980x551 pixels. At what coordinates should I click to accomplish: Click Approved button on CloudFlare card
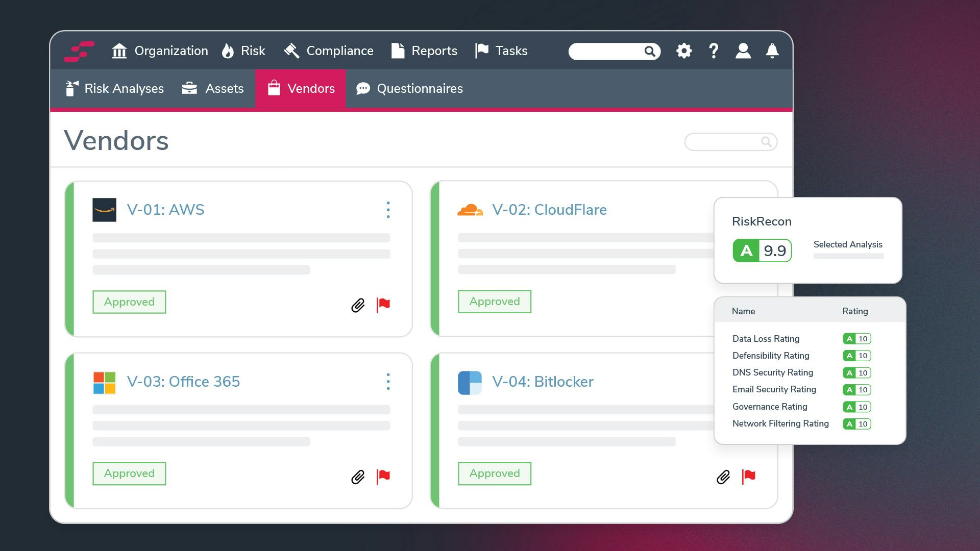tap(495, 302)
